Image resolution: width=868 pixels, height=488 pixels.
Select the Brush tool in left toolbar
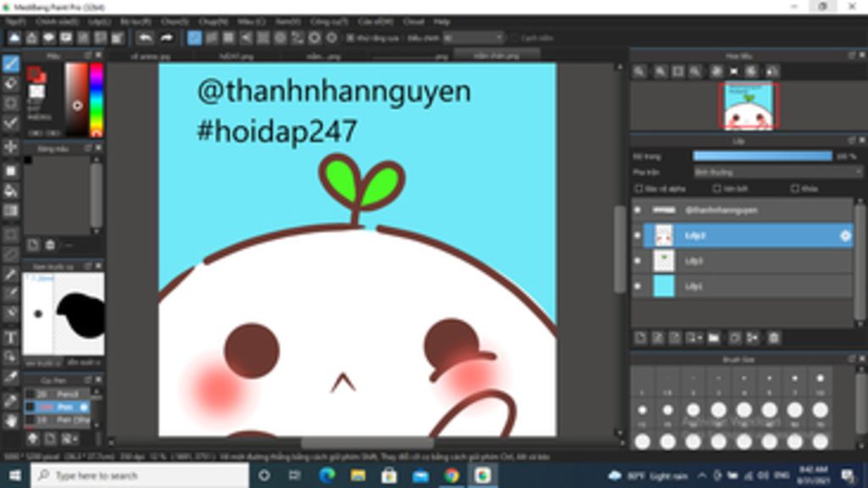coord(11,64)
